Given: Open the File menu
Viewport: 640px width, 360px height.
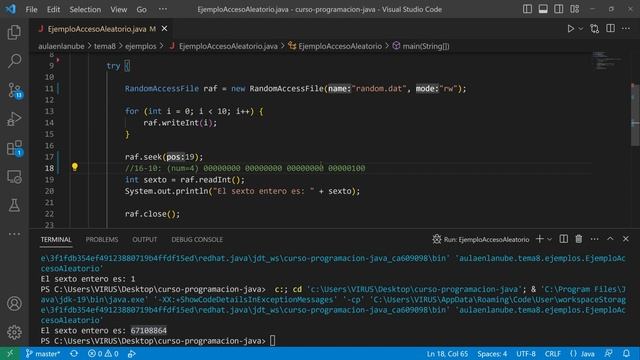Looking at the screenshot, I should pyautogui.click(x=31, y=9).
